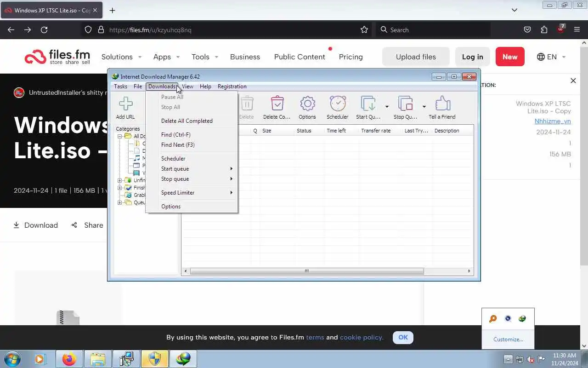Image resolution: width=588 pixels, height=368 pixels.
Task: Open the Firefox hamburger menu
Action: [577, 29]
